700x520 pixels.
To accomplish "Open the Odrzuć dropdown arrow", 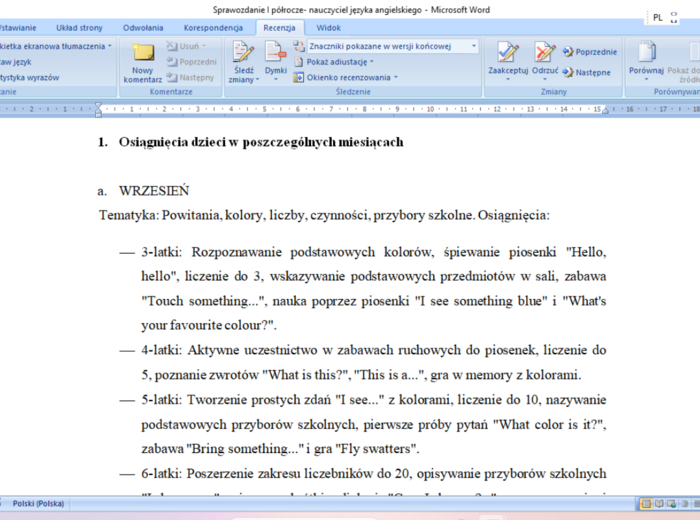I will click(x=545, y=79).
